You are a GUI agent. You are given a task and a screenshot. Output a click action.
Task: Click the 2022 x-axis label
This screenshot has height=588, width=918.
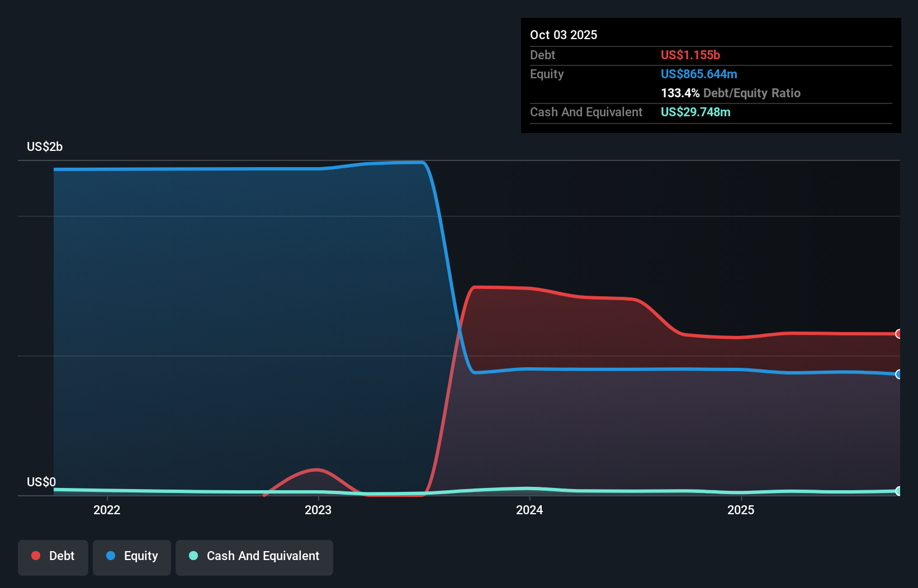coord(107,510)
